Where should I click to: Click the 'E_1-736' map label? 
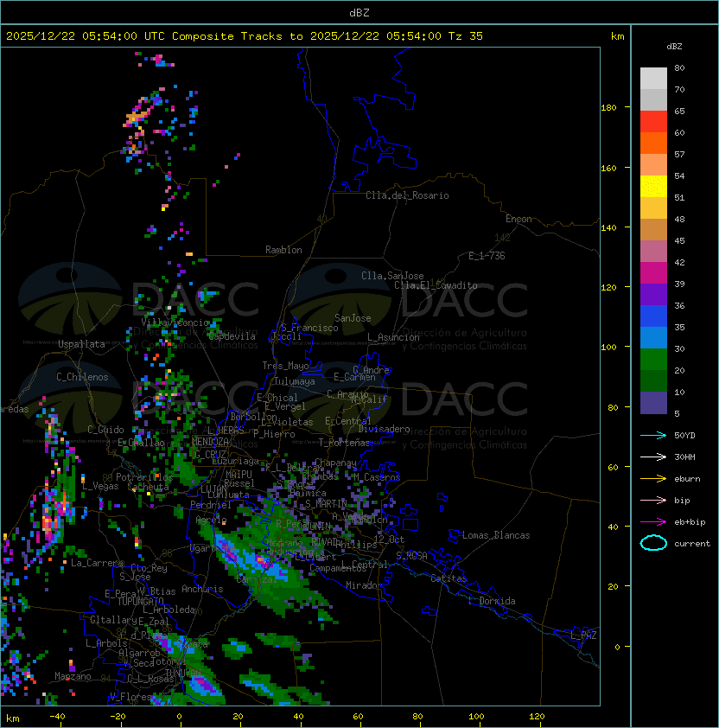pos(487,256)
